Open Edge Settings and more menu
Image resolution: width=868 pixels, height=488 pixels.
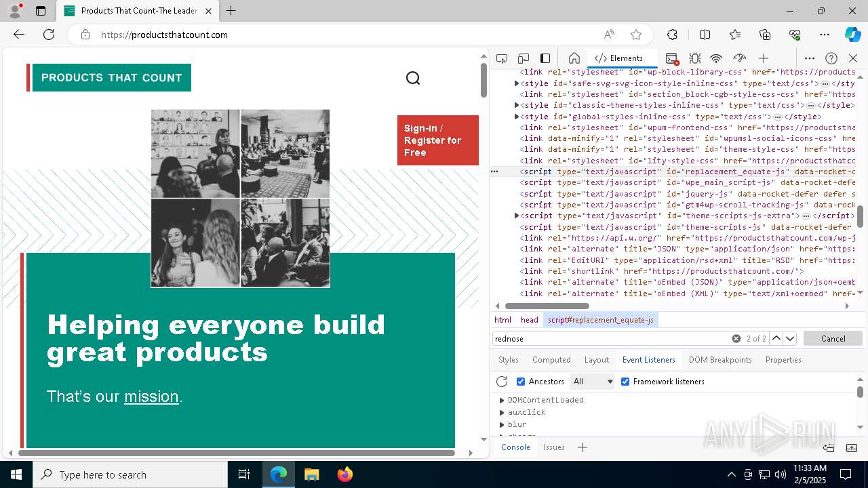click(x=825, y=35)
